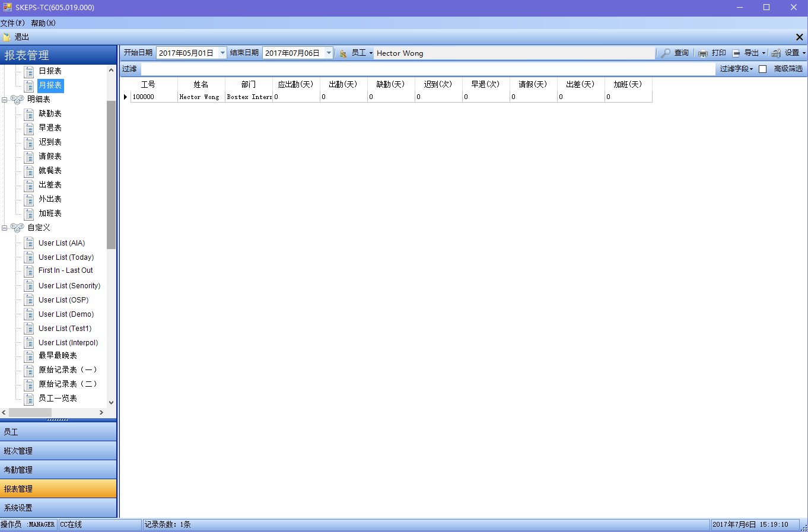
Task: Click the Export (导出) disk icon
Action: 736,53
